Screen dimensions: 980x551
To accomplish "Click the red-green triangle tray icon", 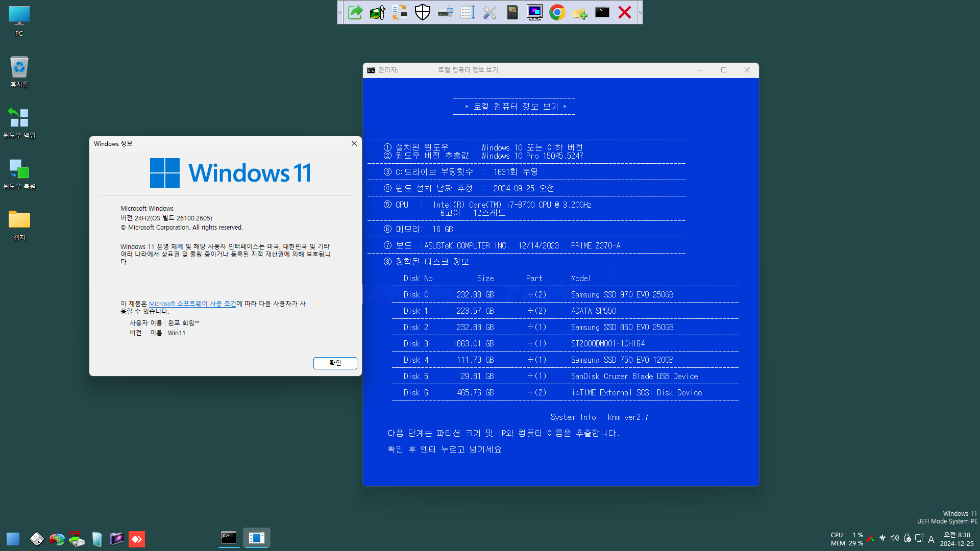I will click(x=871, y=538).
